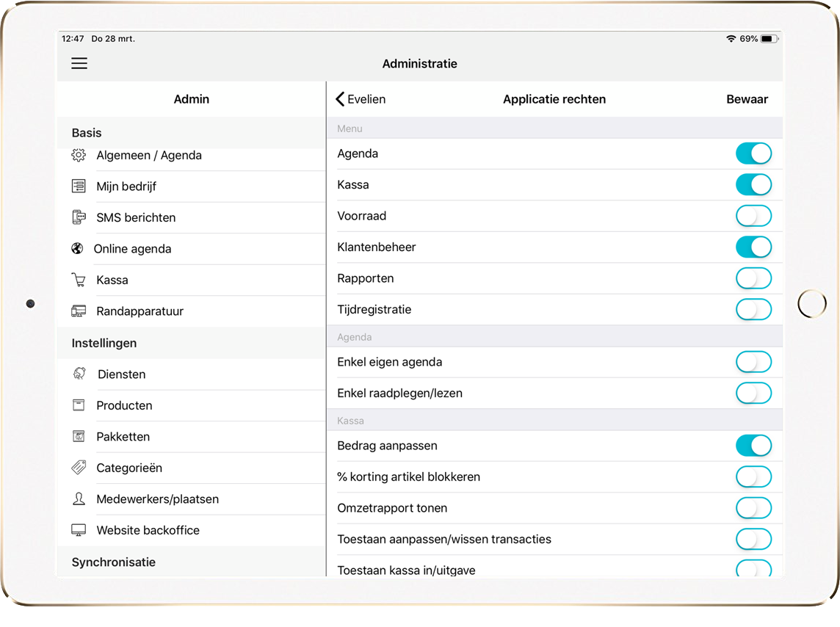Open Kassa settings in sidebar
Screen dimensions: 840x627
(191, 280)
